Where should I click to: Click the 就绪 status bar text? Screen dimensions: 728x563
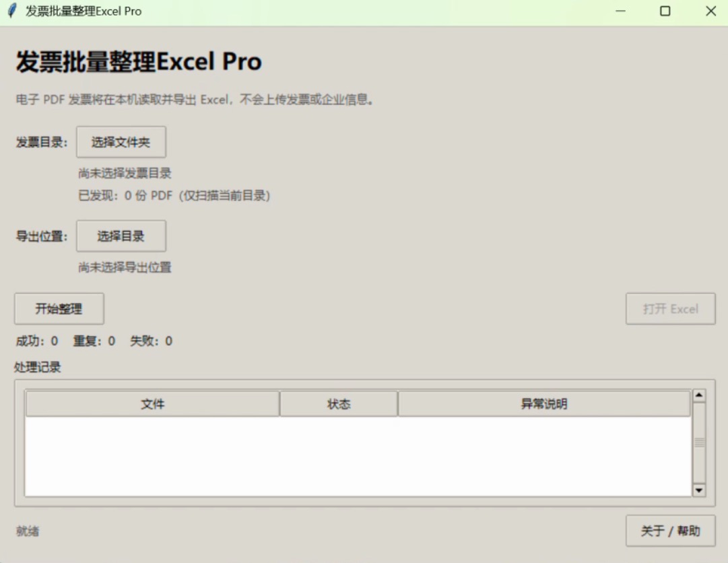click(x=28, y=531)
